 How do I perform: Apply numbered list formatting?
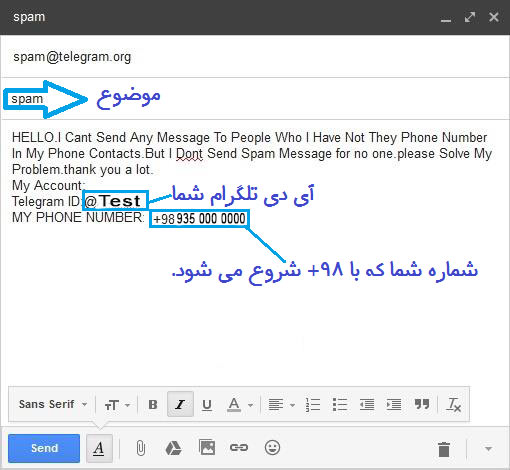click(313, 405)
